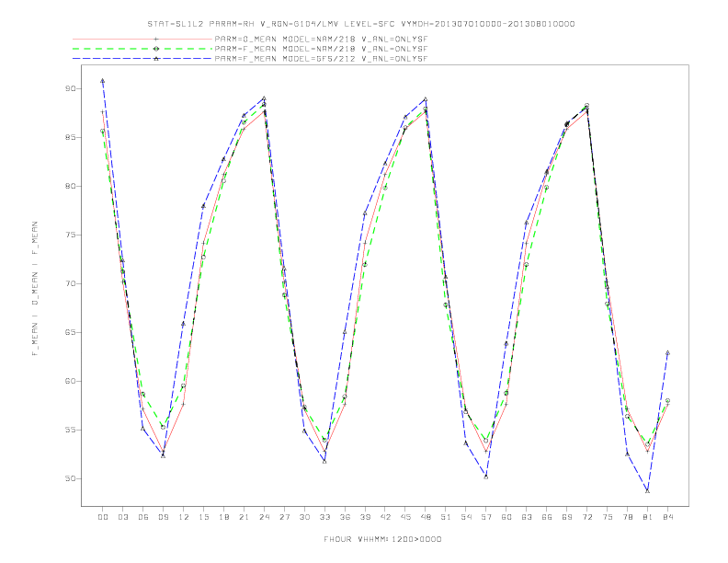Image resolution: width=728 pixels, height=563 pixels.
Task: Click x-axis tick label 72
Action: click(586, 517)
